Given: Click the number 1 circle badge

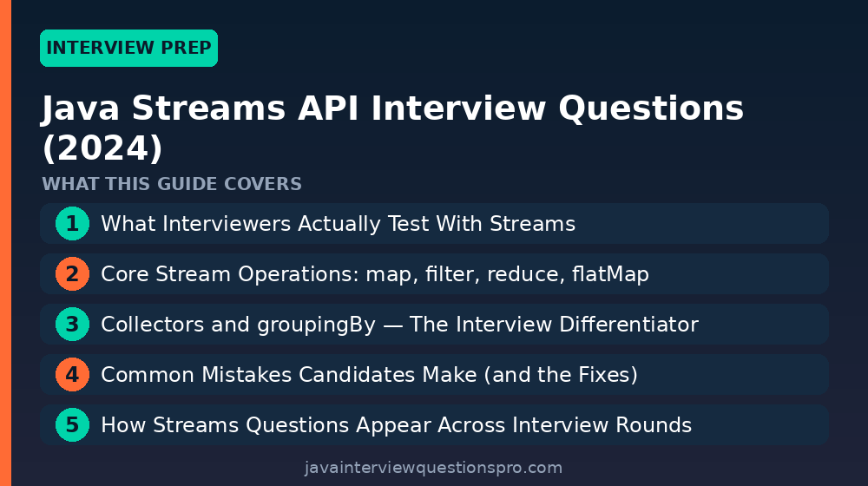Looking at the screenshot, I should point(73,224).
